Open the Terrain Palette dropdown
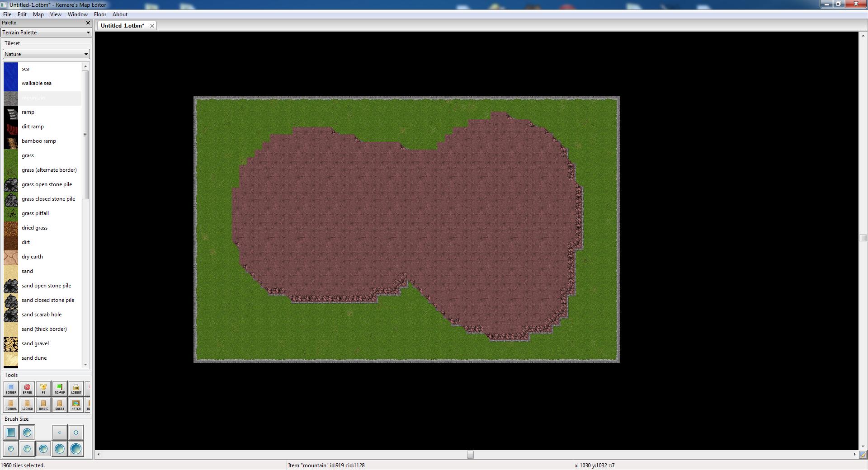 coord(46,33)
